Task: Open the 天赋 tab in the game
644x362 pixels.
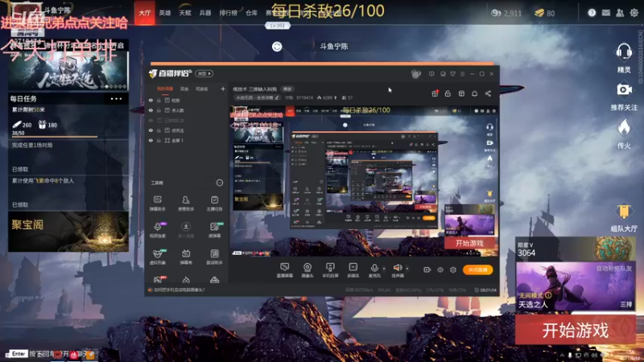Action: coord(185,13)
